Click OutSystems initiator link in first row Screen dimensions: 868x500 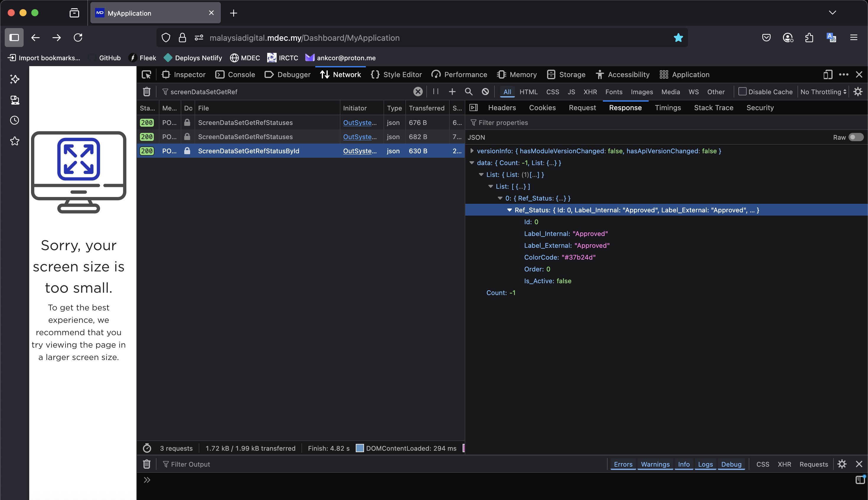tap(360, 123)
